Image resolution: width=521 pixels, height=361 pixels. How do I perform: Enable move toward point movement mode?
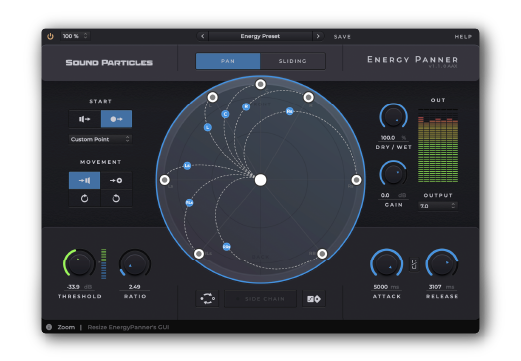pos(116,180)
